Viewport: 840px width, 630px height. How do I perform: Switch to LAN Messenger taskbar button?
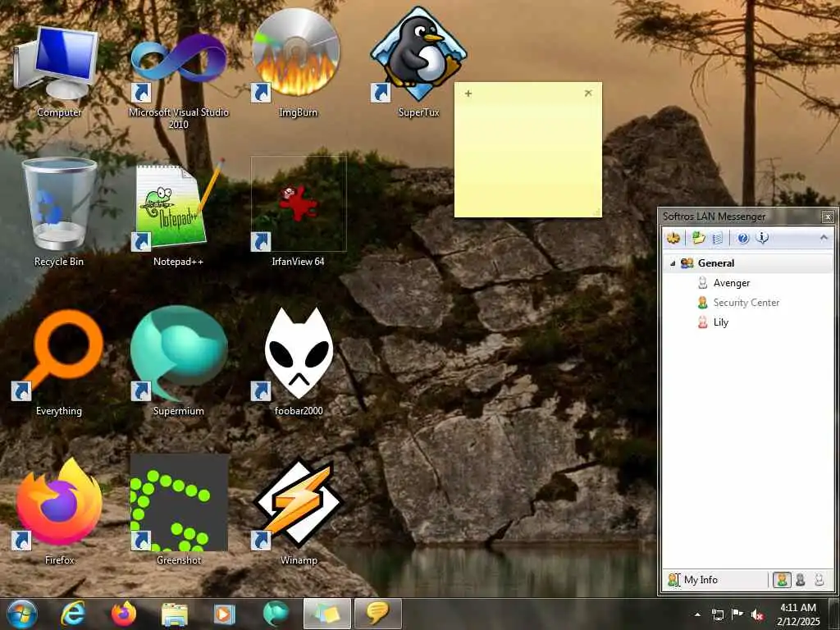(377, 614)
